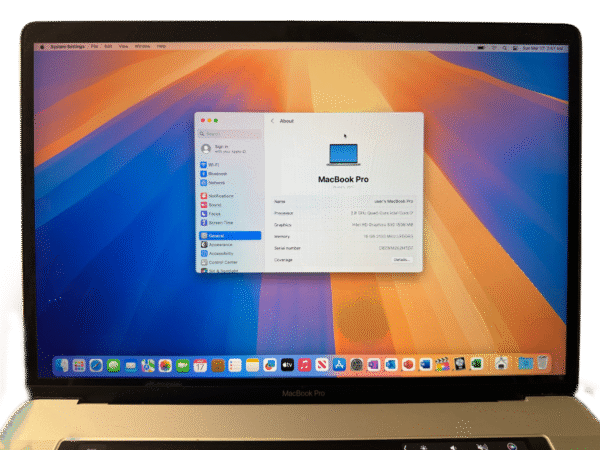The image size is (600, 450).
Task: Open the Mail app in the Dock
Action: click(x=131, y=365)
